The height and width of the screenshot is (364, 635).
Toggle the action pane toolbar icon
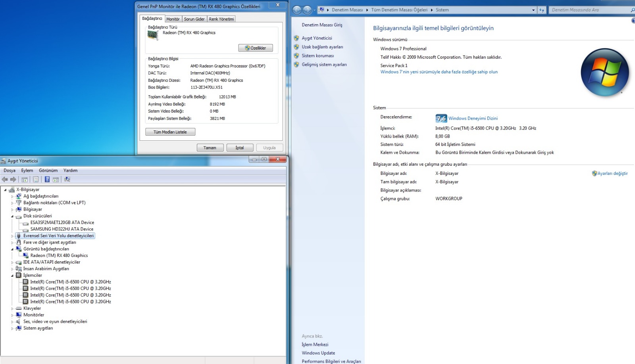[56, 180]
